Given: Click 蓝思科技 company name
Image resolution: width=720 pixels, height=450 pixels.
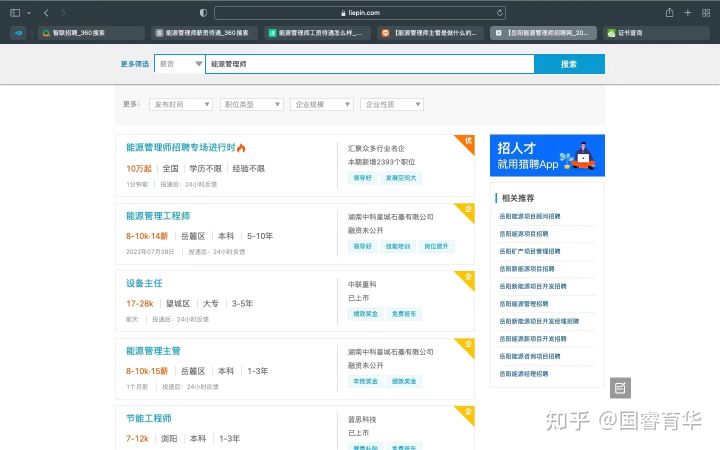Looking at the screenshot, I should click(362, 419).
